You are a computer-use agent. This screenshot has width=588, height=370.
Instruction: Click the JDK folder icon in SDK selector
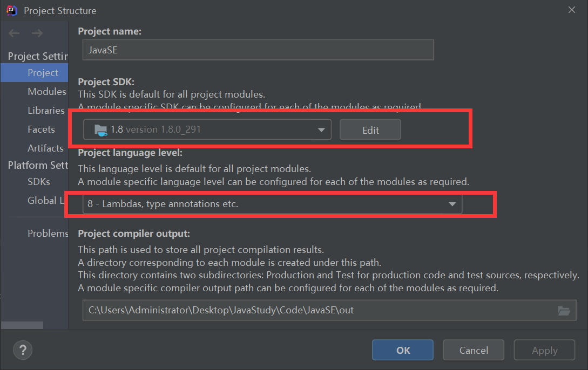pyautogui.click(x=100, y=129)
